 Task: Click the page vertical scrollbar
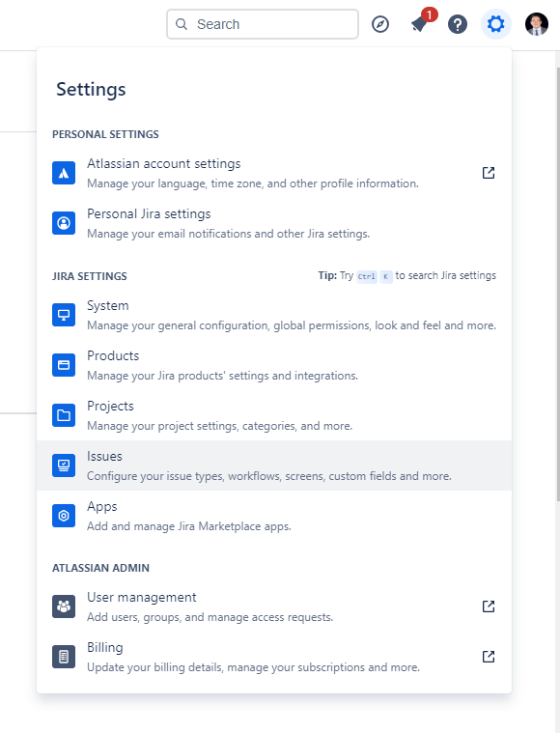click(558, 284)
